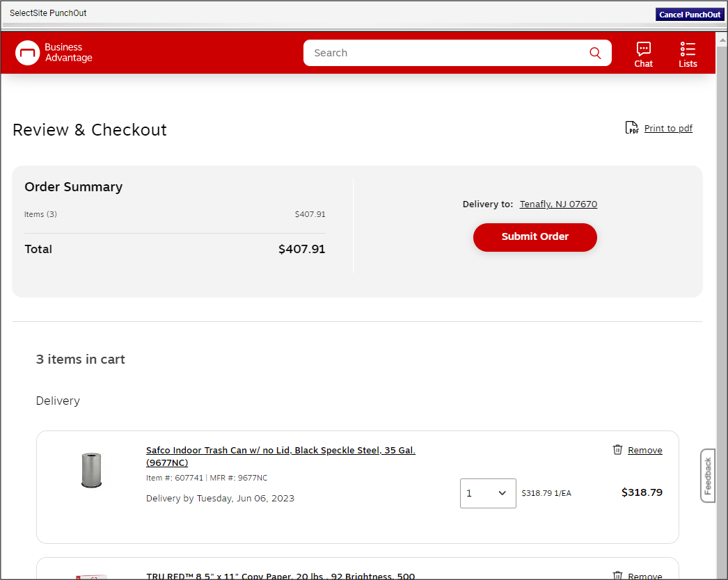Click the Items (3) label
The width and height of the screenshot is (728, 580).
(40, 214)
